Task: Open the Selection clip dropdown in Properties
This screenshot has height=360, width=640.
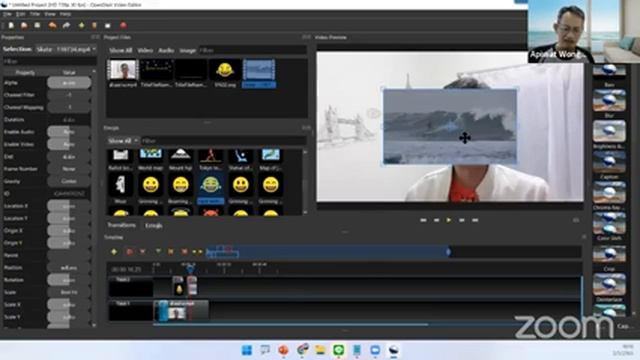Action: (x=65, y=49)
